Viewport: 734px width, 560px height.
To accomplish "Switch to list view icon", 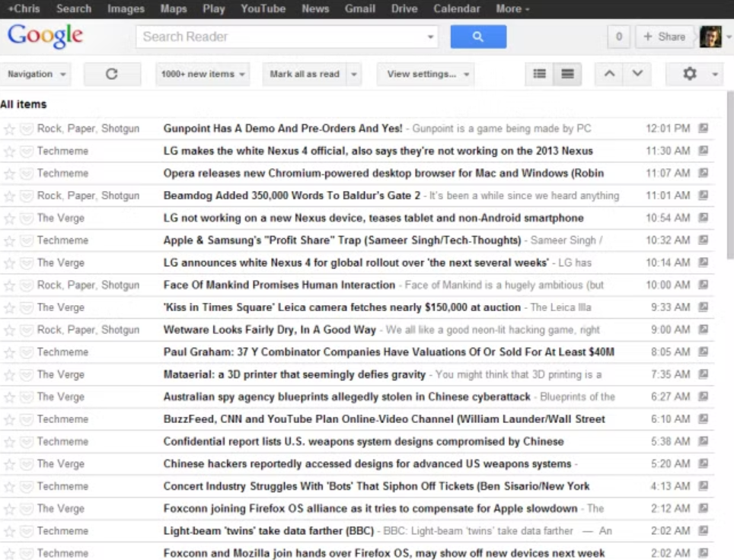I will pos(540,74).
